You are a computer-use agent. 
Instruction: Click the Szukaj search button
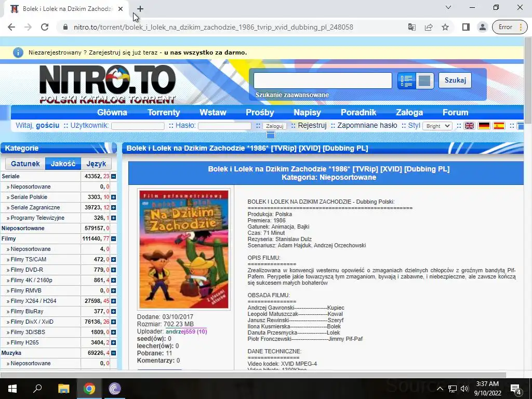point(455,81)
